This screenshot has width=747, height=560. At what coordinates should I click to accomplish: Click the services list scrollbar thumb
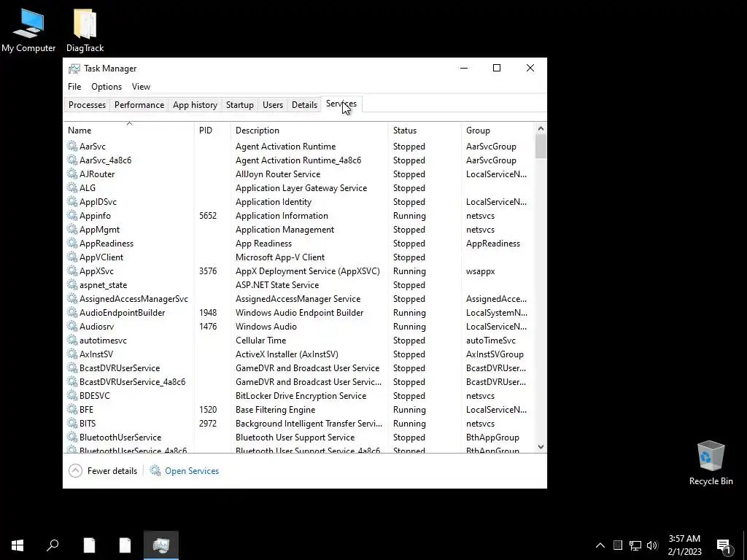pyautogui.click(x=541, y=146)
